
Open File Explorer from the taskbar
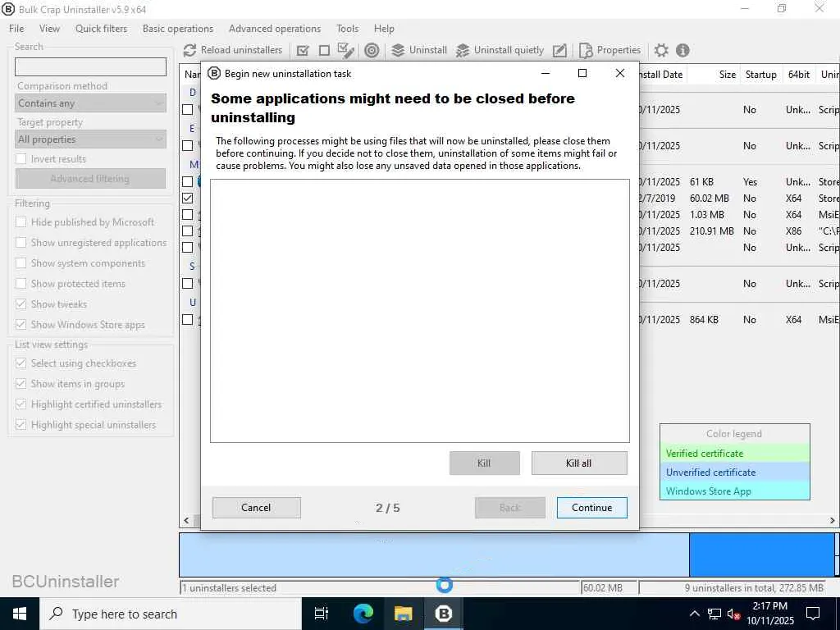[403, 614]
